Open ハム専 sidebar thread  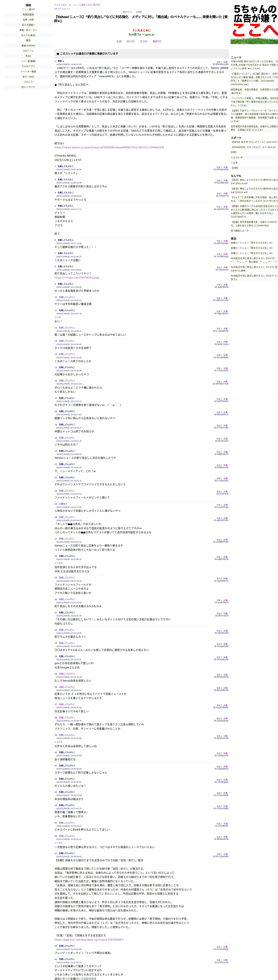(234, 163)
